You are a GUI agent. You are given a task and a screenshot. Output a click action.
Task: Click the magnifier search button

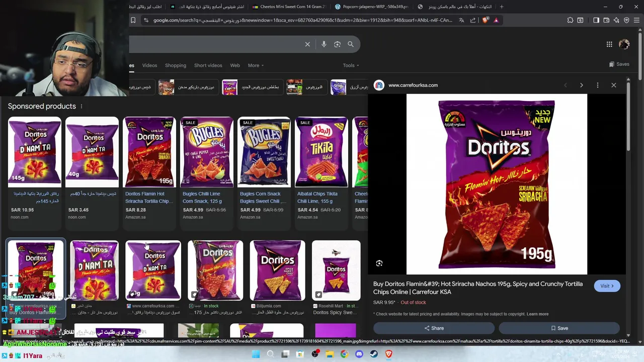point(351,44)
